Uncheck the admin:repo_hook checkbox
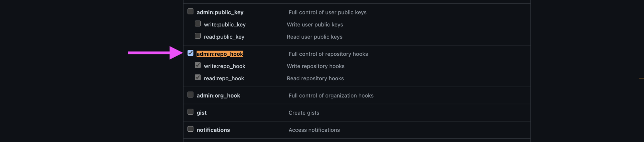This screenshot has height=142, width=644. click(x=191, y=53)
